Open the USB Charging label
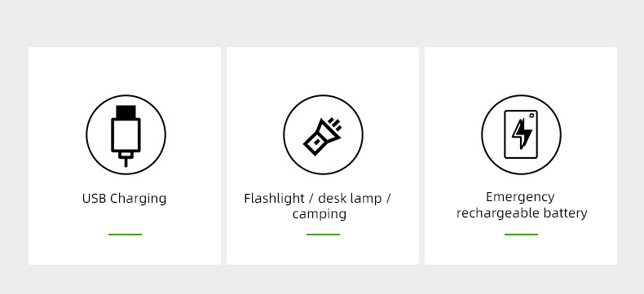The width and height of the screenshot is (644, 294). click(x=124, y=199)
